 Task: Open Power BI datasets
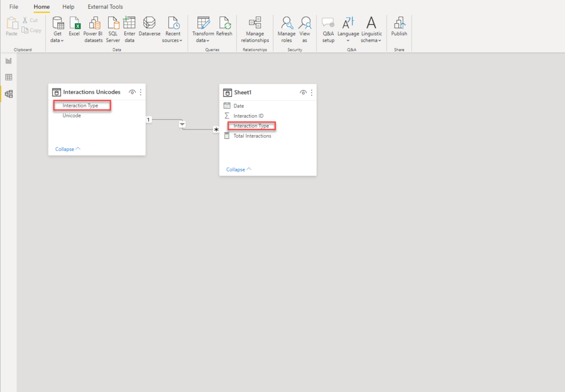click(93, 30)
